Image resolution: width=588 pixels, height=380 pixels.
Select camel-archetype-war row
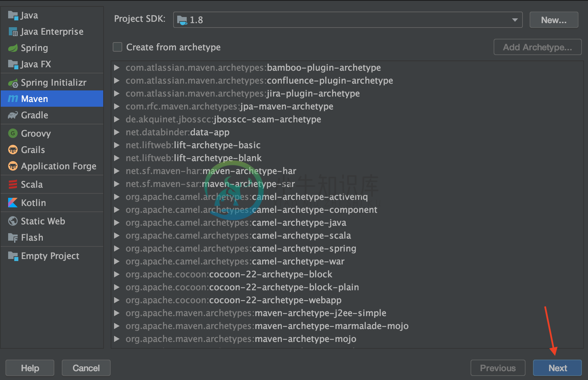[347, 261]
